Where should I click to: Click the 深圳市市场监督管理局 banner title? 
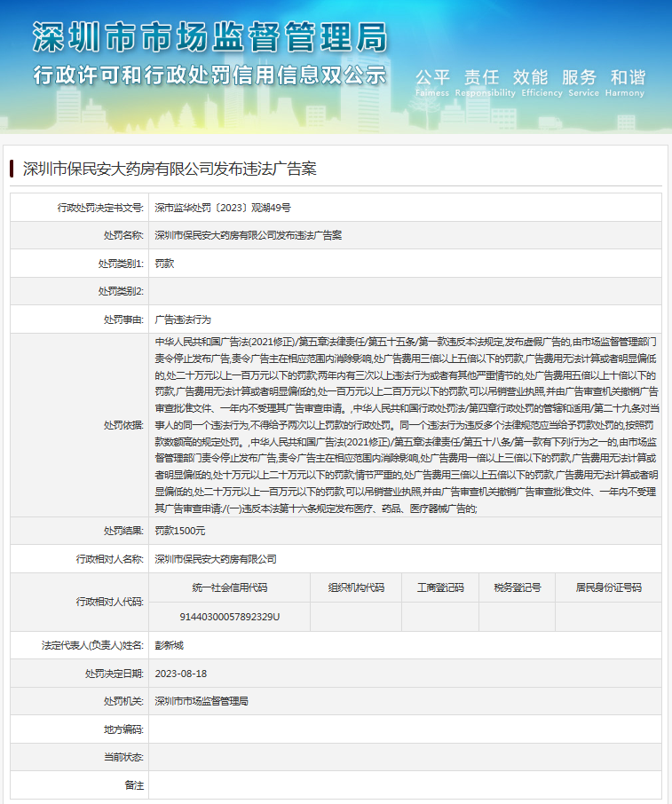click(210, 37)
